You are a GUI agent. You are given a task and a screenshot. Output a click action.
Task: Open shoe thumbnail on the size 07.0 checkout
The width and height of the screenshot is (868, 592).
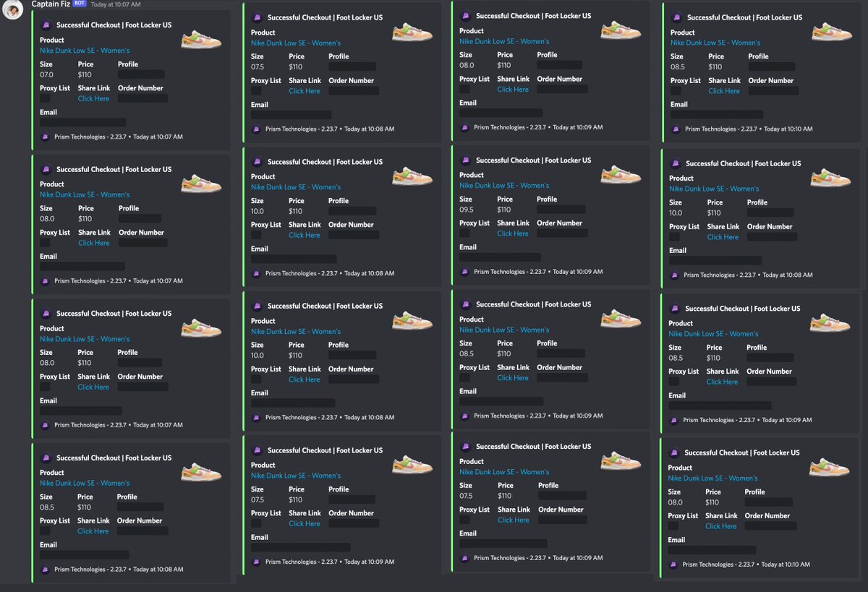coord(201,39)
